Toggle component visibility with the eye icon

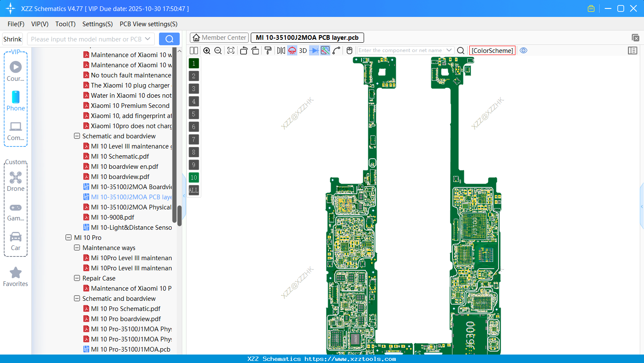point(523,50)
